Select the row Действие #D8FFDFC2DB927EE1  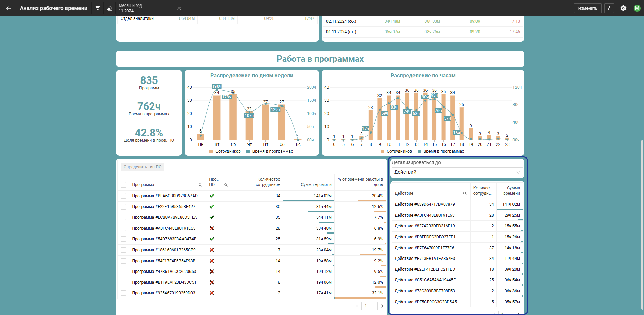pos(457,237)
